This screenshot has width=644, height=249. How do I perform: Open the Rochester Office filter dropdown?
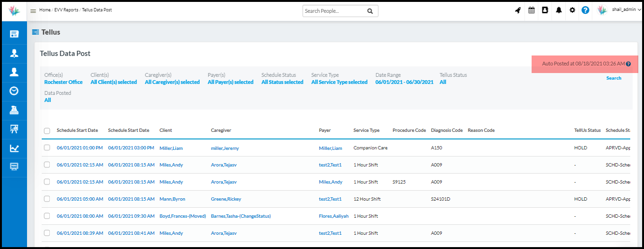coord(64,83)
